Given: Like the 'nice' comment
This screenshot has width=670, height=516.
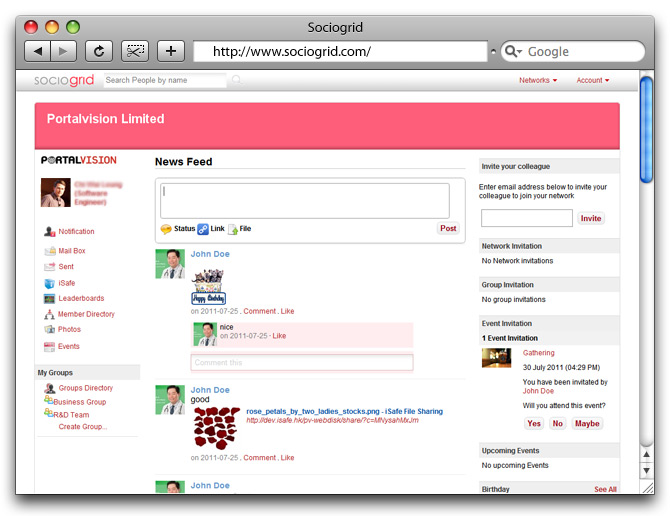Looking at the screenshot, I should point(279,336).
